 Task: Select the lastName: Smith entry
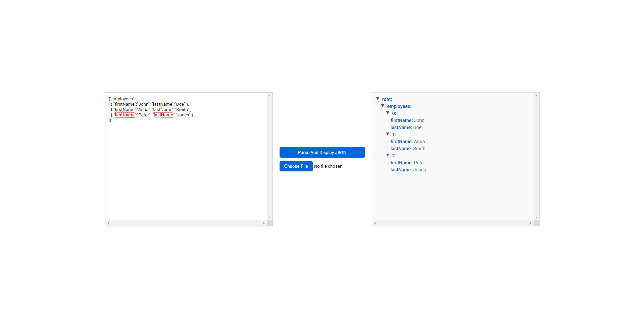point(408,149)
